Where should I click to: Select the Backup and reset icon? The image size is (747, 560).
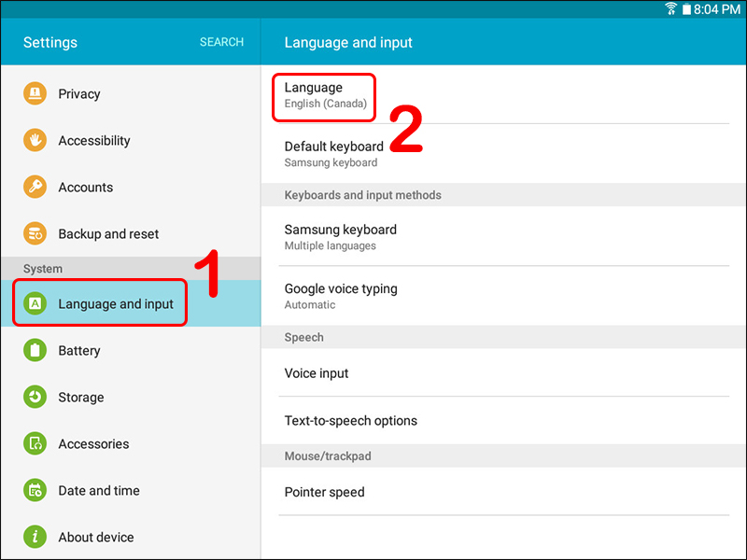[35, 233]
